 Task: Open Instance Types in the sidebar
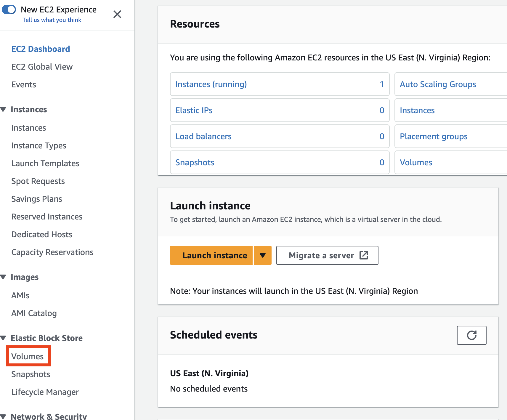point(39,145)
